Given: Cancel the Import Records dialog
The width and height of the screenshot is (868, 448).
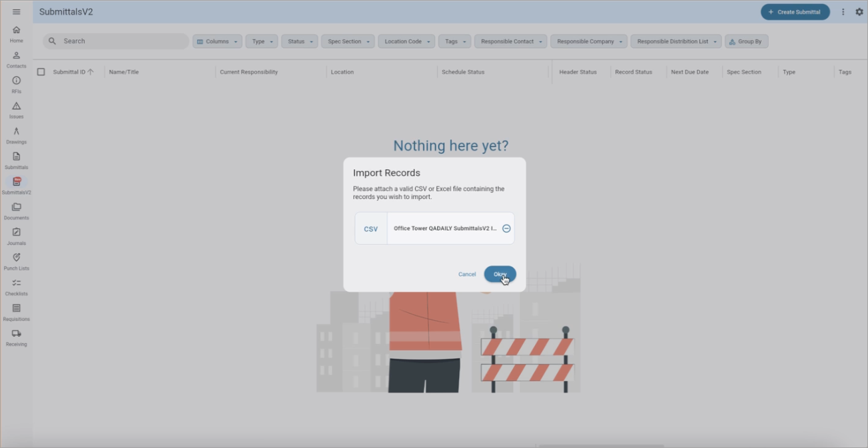Looking at the screenshot, I should [x=467, y=274].
